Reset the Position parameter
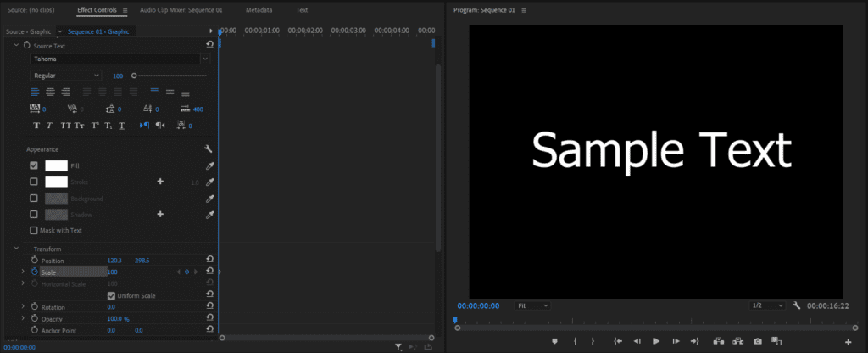 point(210,260)
